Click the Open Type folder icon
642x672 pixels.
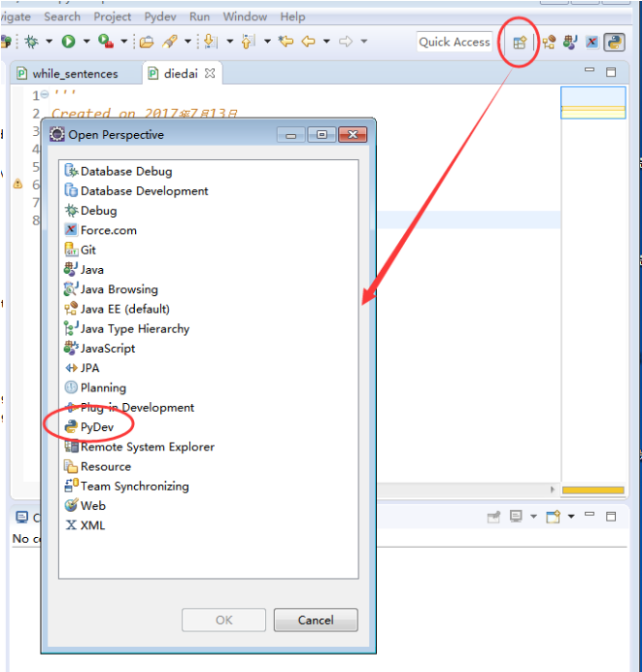[x=147, y=42]
